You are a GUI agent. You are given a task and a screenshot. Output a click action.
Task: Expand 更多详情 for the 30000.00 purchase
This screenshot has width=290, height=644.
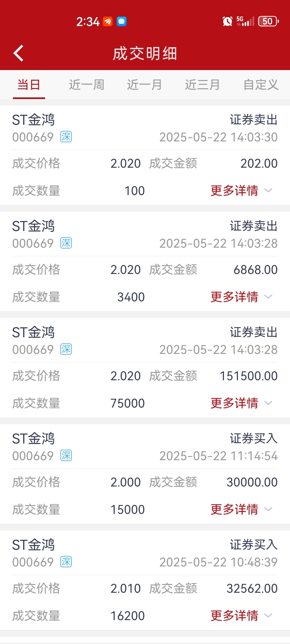pyautogui.click(x=241, y=510)
